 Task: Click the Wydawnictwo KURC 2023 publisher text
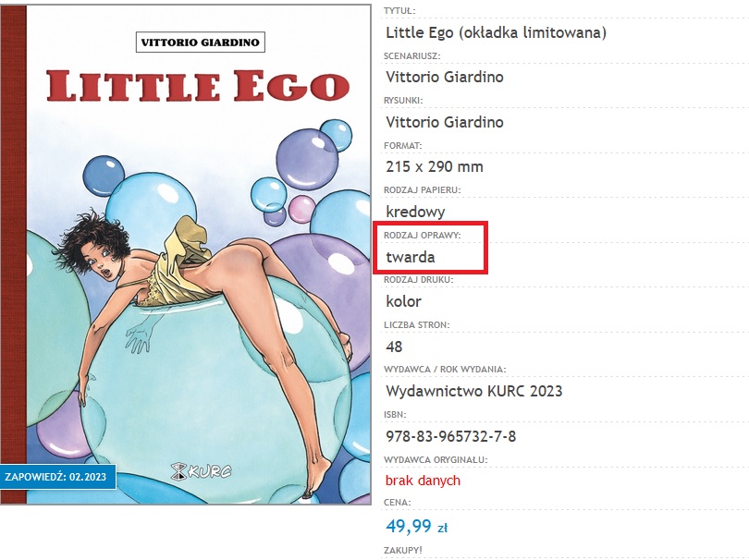473,391
